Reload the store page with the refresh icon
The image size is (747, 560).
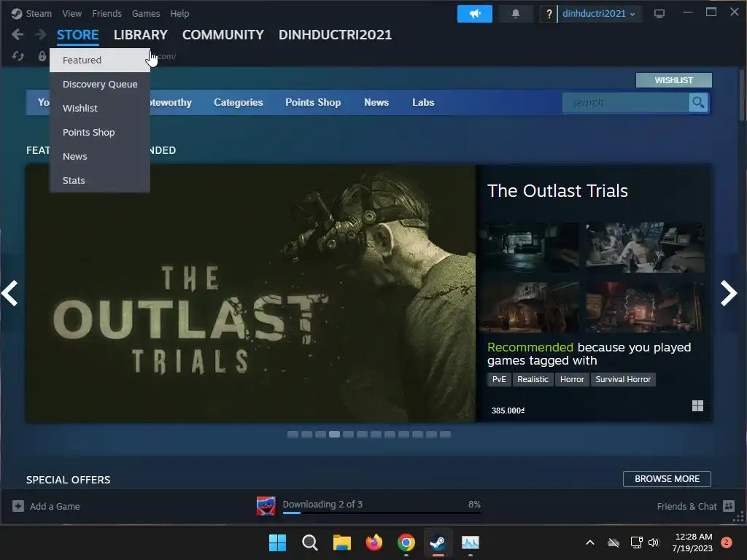click(18, 56)
